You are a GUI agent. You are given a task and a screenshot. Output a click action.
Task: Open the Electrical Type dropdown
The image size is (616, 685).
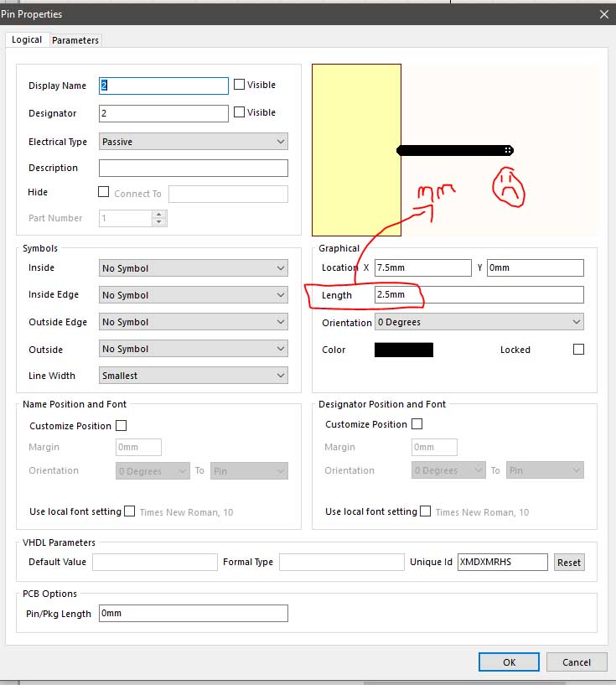click(x=194, y=142)
